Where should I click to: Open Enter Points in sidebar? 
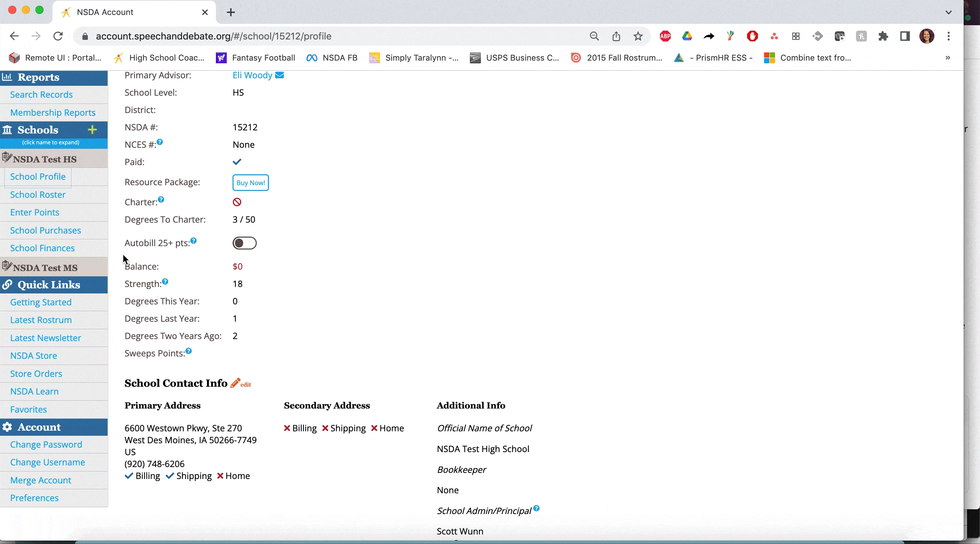(x=35, y=212)
